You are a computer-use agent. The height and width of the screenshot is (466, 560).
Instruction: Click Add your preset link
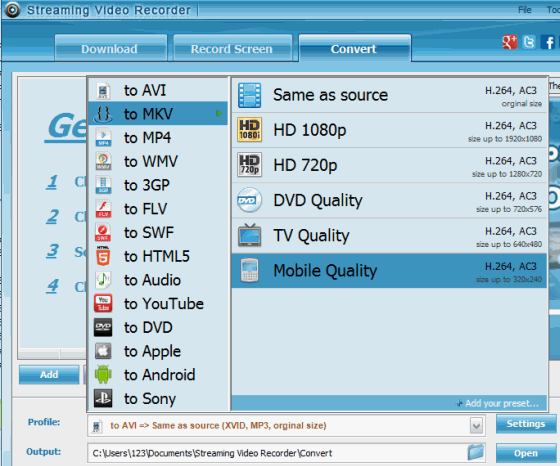498,403
